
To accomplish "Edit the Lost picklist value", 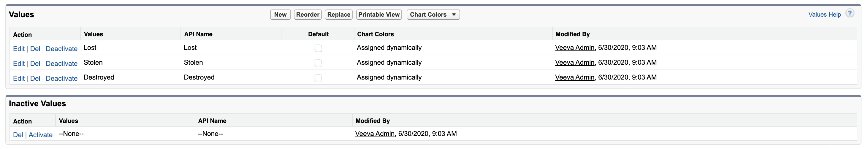I will click(x=19, y=49).
